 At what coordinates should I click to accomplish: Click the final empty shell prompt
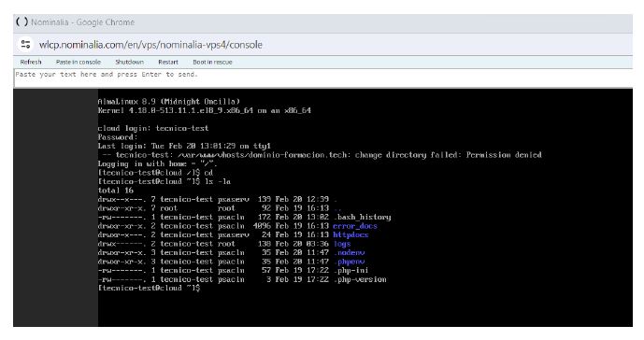tap(149, 289)
